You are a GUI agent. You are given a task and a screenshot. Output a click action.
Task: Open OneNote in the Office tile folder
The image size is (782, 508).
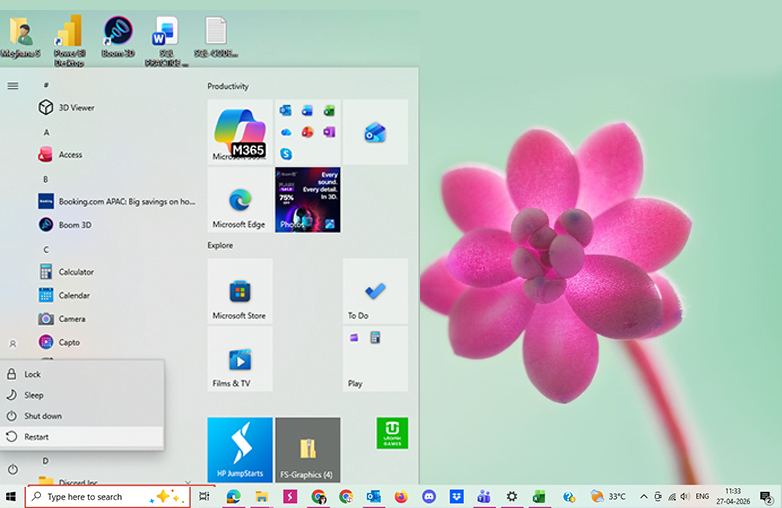tap(329, 132)
